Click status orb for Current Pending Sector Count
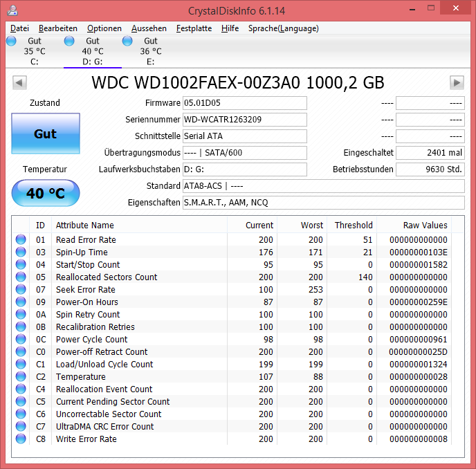 click(21, 401)
